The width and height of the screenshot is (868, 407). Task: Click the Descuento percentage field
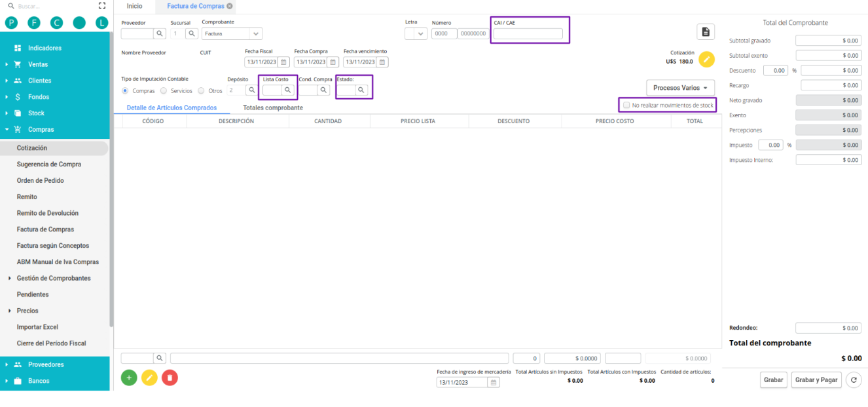coord(776,70)
